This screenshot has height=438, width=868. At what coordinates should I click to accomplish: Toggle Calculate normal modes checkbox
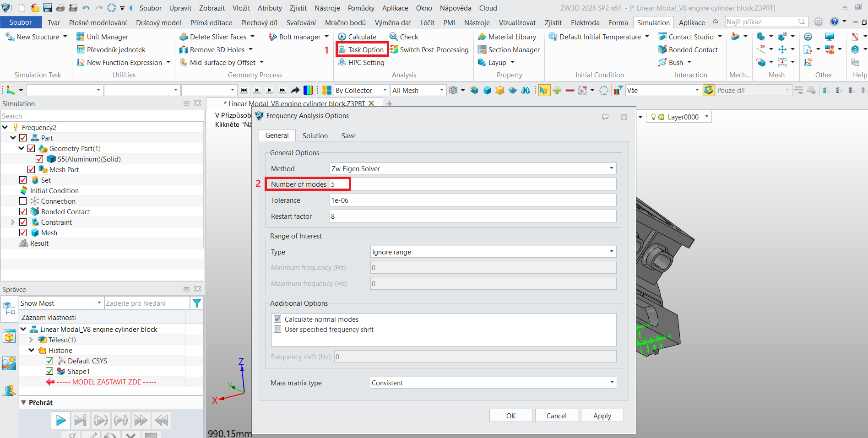(277, 319)
